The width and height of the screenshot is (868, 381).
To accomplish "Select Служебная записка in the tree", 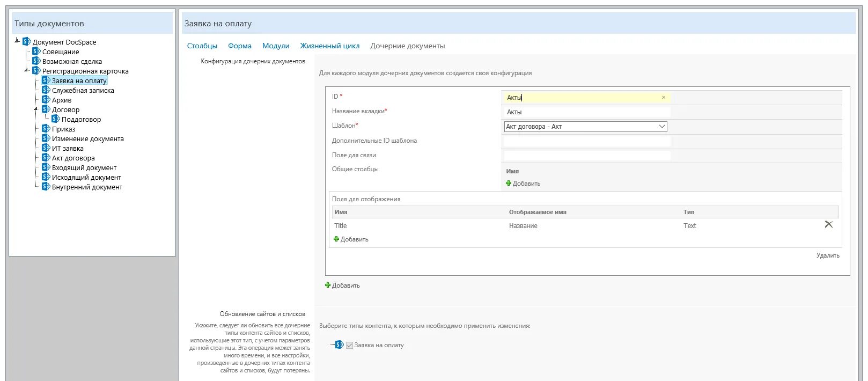I will pyautogui.click(x=83, y=91).
